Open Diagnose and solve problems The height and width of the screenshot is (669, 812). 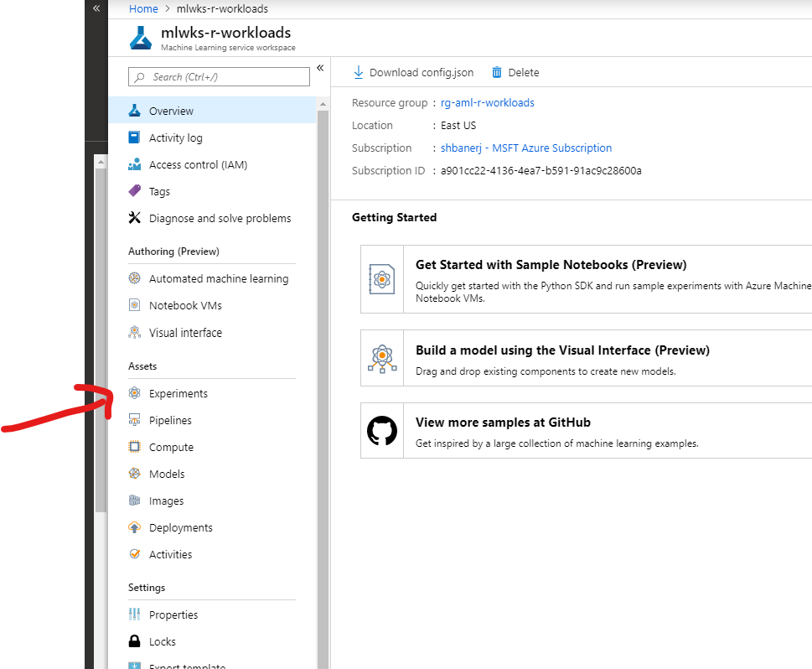pyautogui.click(x=212, y=218)
